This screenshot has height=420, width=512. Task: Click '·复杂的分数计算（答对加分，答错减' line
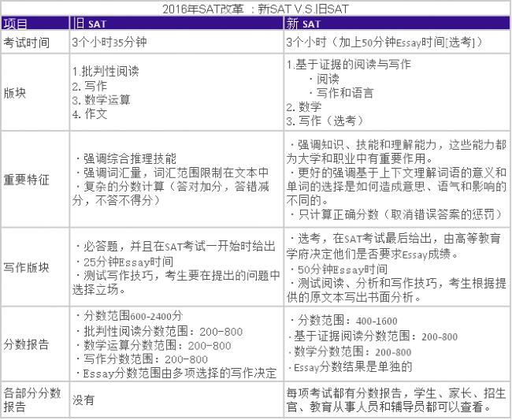click(172, 187)
